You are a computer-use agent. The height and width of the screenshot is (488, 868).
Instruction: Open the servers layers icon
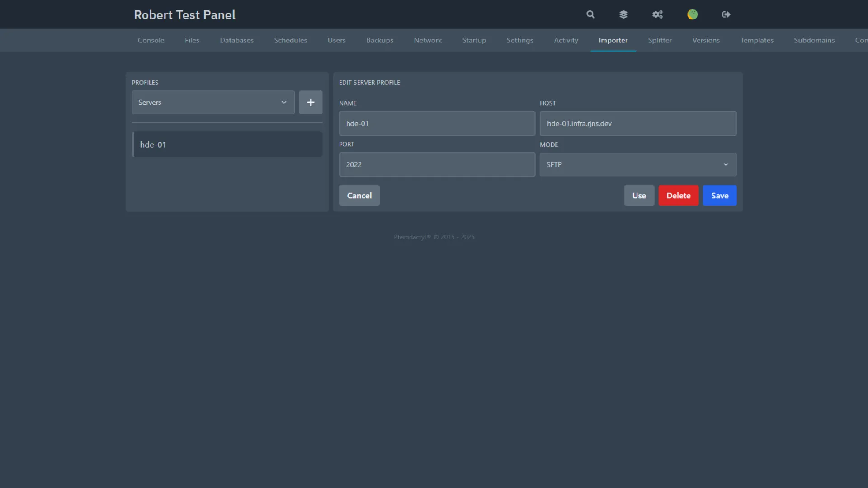tap(623, 14)
